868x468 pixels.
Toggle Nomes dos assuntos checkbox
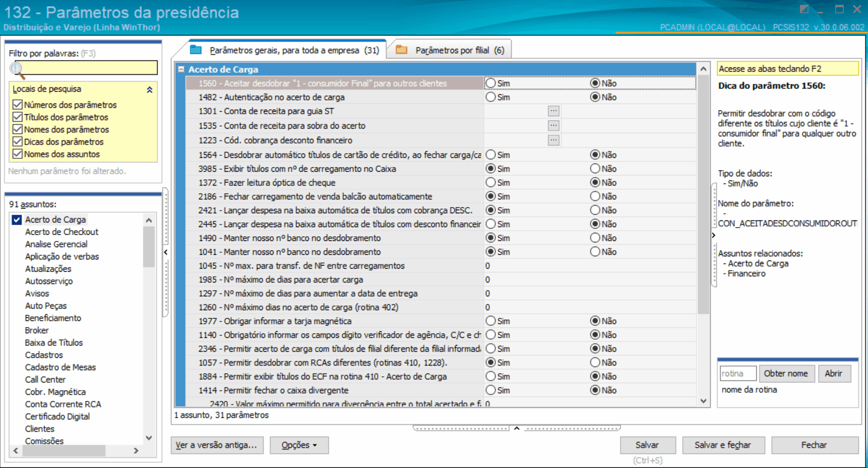17,154
